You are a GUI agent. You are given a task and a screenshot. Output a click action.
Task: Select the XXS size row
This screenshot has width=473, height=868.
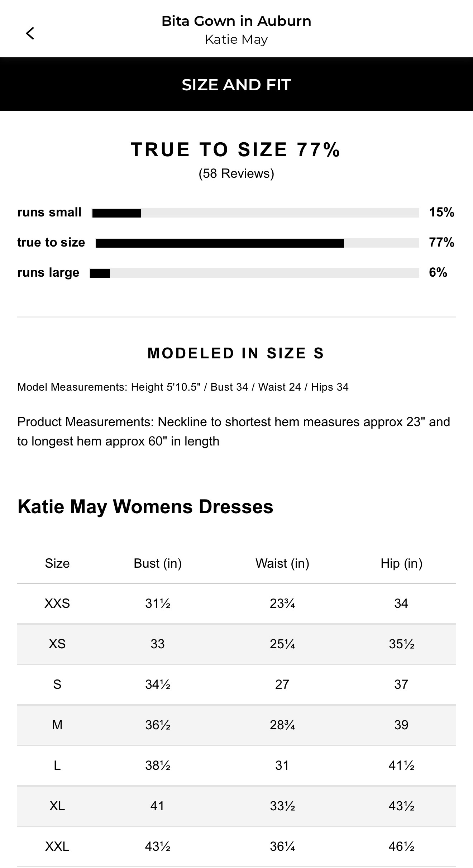[x=236, y=604]
